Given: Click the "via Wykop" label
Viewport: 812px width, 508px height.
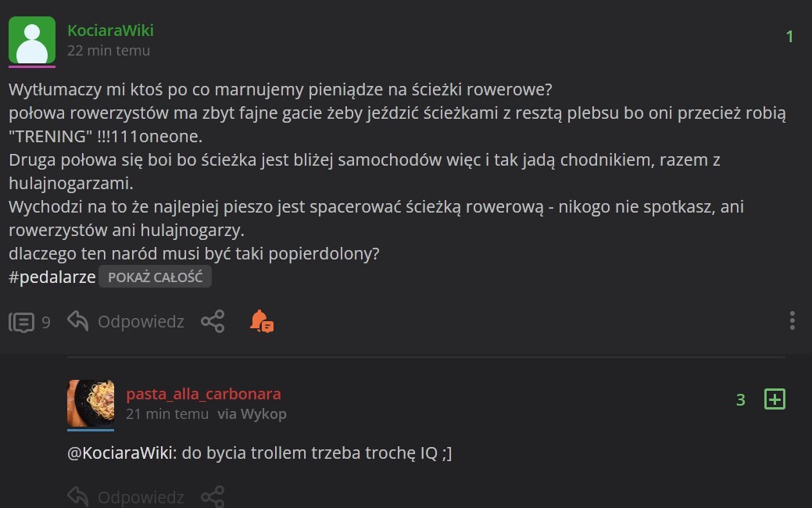Looking at the screenshot, I should 252,414.
